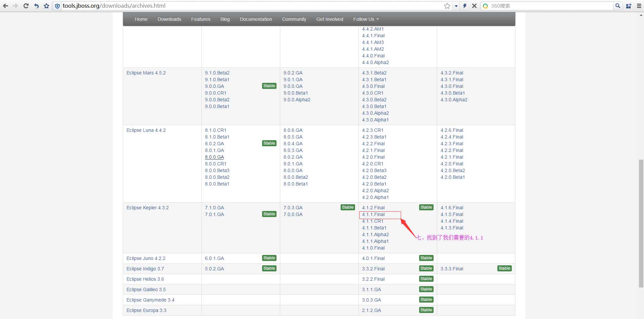The height and width of the screenshot is (319, 644).
Task: Click the shield security icon in address bar
Action: tap(57, 6)
